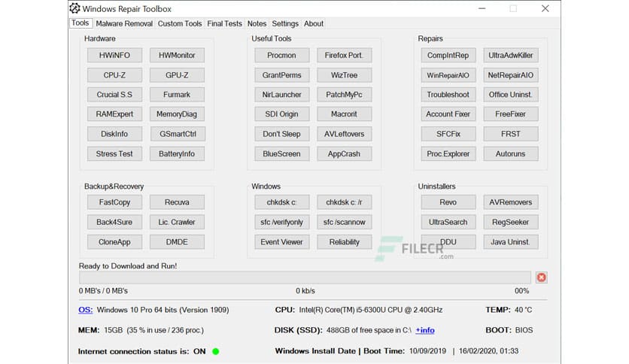Run UltraAdwKiller

[511, 56]
